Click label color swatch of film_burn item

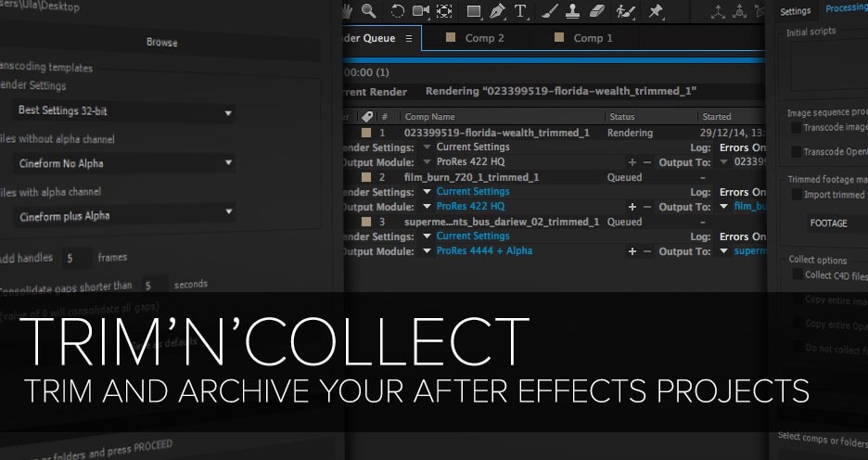366,177
